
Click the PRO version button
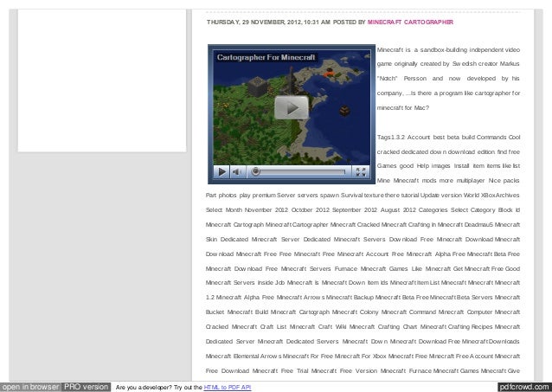coord(87,387)
